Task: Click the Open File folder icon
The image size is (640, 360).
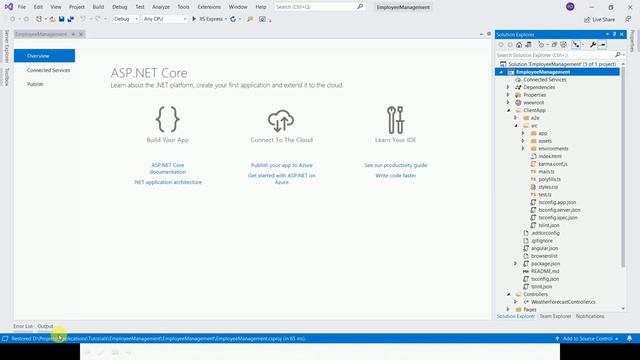Action: coord(52,19)
